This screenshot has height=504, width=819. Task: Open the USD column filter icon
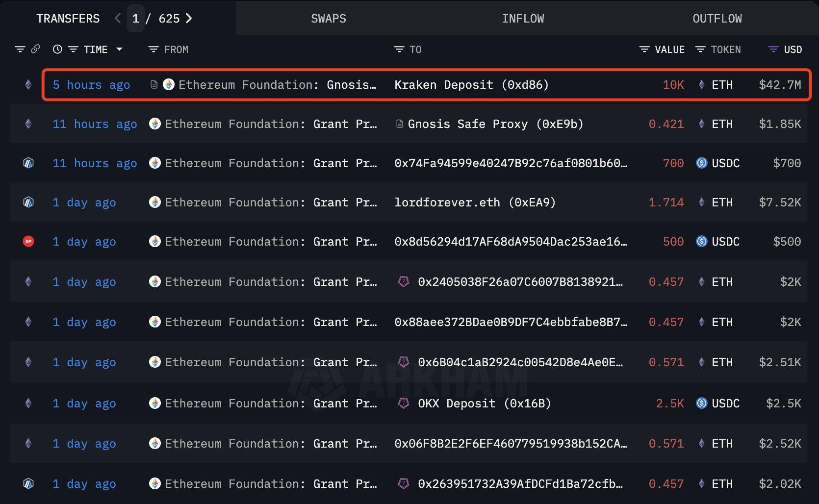[773, 49]
